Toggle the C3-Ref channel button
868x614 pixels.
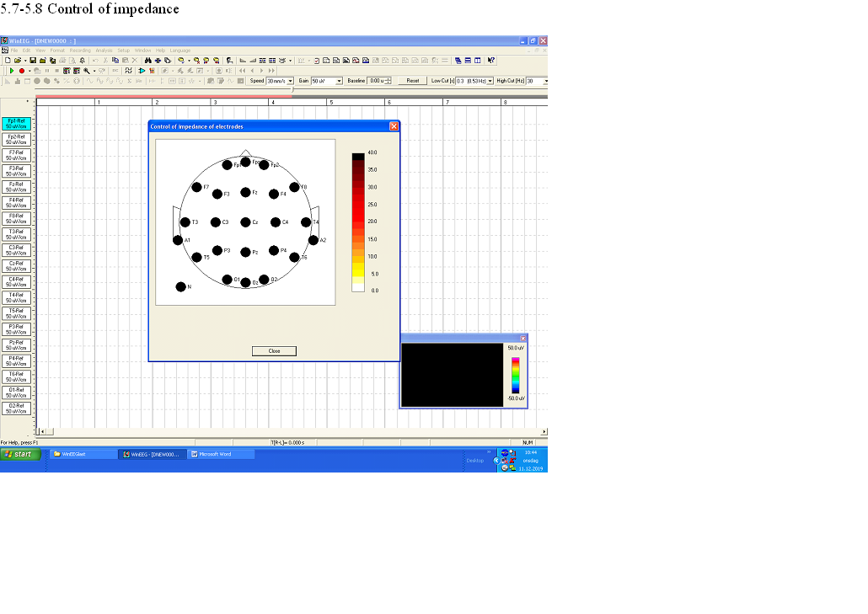pos(16,250)
